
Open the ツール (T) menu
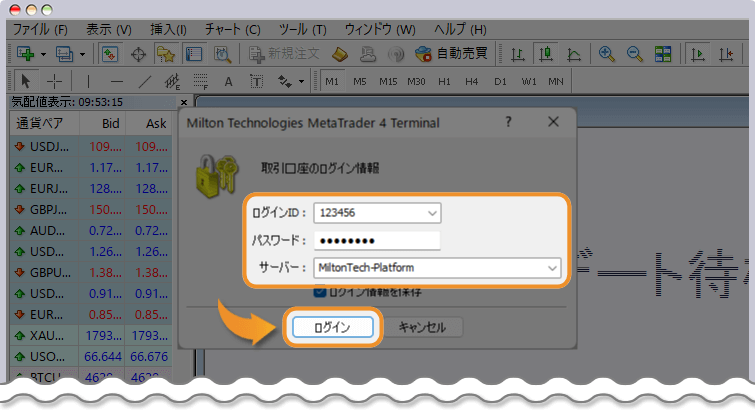pyautogui.click(x=303, y=29)
